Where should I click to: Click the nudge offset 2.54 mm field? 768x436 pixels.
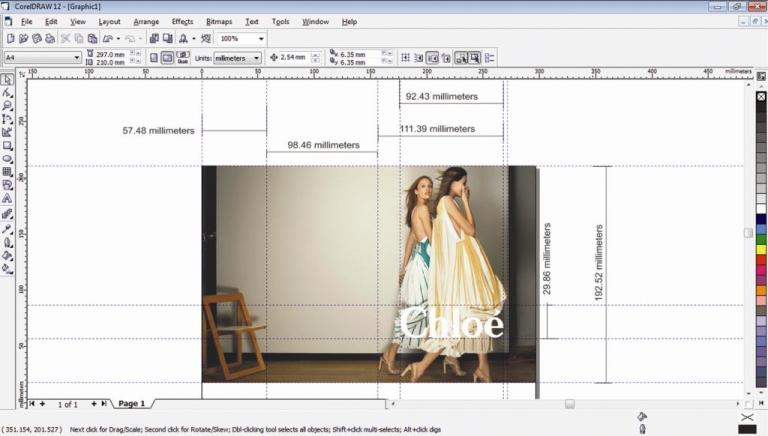(296, 58)
